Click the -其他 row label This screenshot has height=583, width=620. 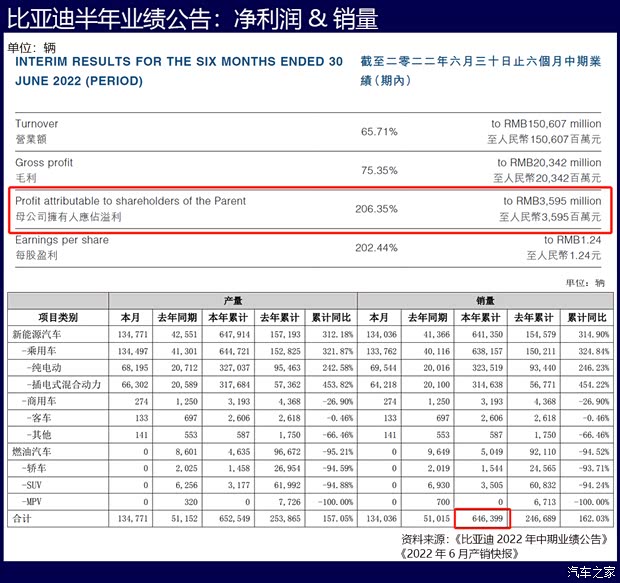pyautogui.click(x=39, y=435)
